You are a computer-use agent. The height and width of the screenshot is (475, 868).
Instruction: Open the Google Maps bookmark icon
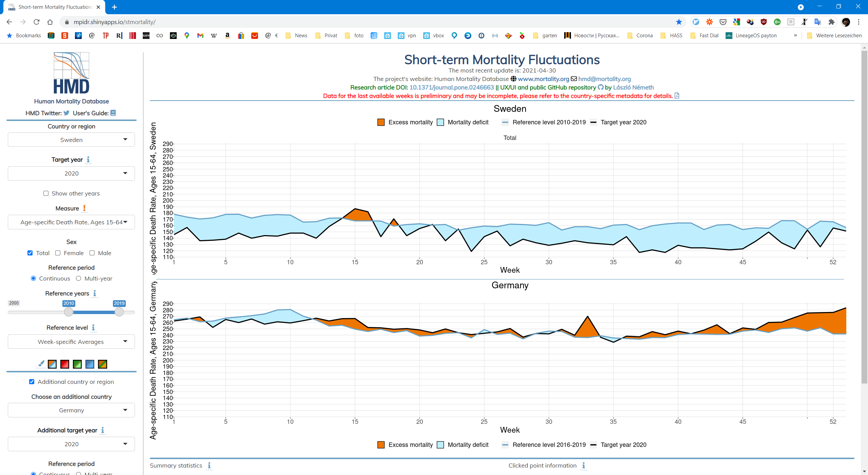(187, 36)
